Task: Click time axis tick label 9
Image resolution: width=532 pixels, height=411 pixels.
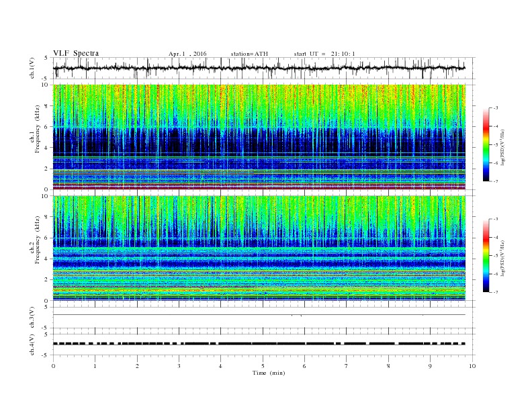Action: tap(430, 366)
